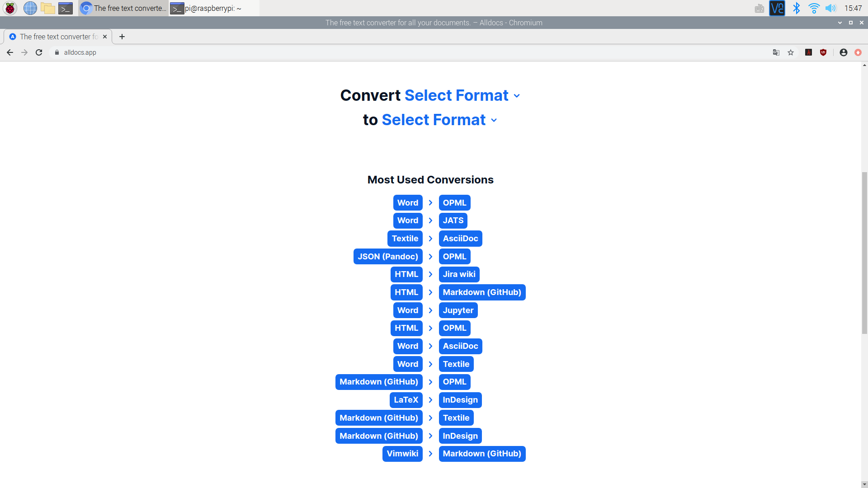Image resolution: width=868 pixels, height=488 pixels.
Task: Open the Chromium profile avatar
Action: coord(844,52)
